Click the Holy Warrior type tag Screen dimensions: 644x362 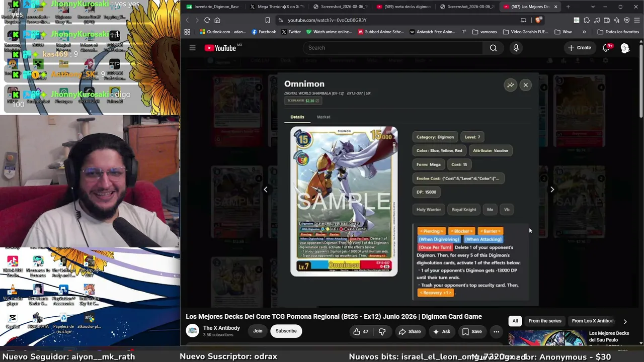coord(429,210)
